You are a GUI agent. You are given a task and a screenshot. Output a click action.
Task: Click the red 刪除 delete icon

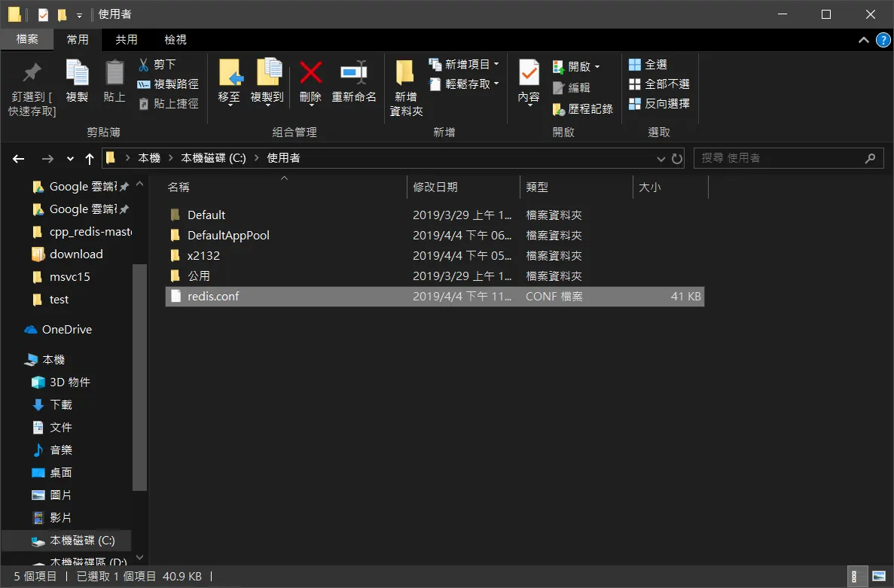tap(310, 72)
